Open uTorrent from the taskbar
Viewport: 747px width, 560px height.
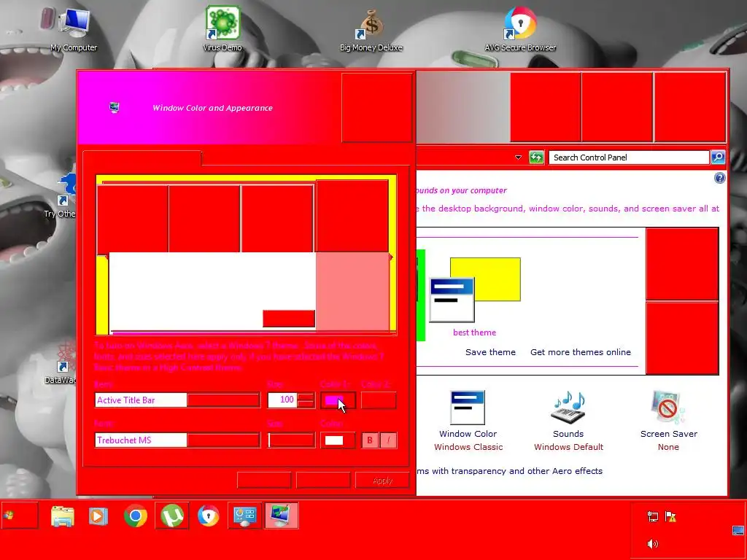point(172,516)
